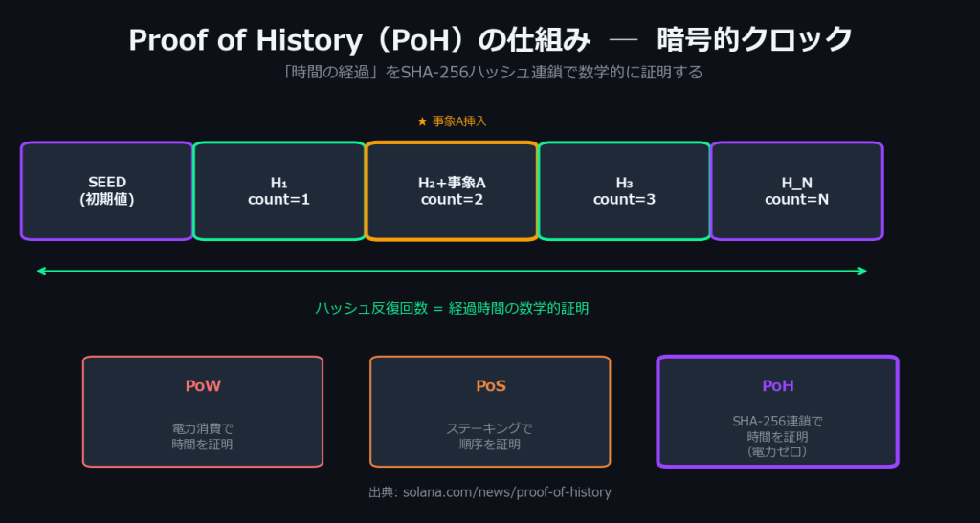Click the 電力消費で時間を証明 description text
980x523 pixels.
pos(202,436)
